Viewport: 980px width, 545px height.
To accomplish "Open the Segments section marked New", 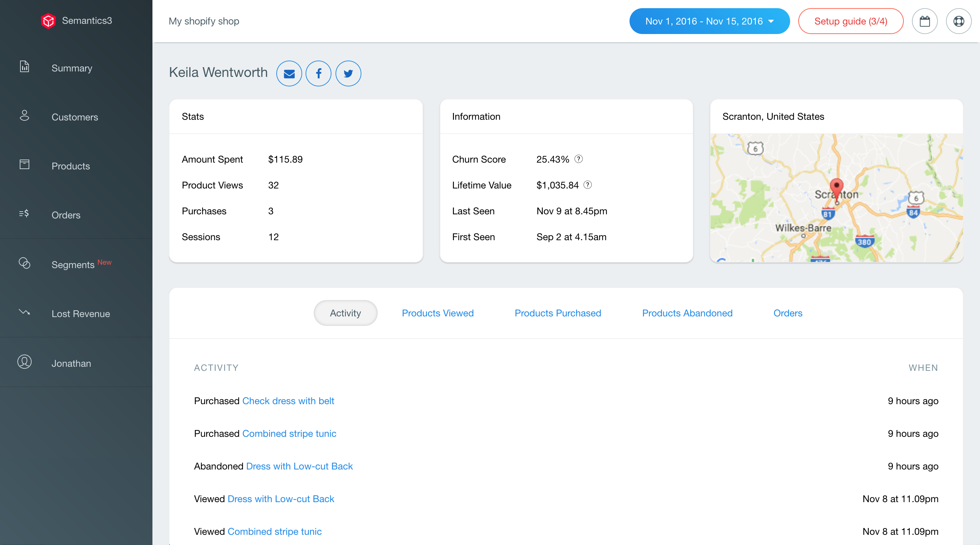I will pos(73,264).
